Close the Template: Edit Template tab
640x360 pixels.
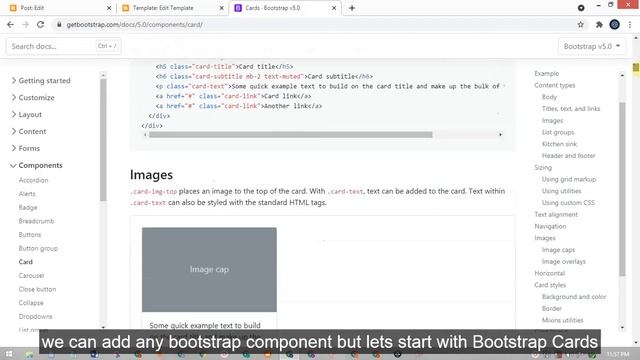point(222,8)
